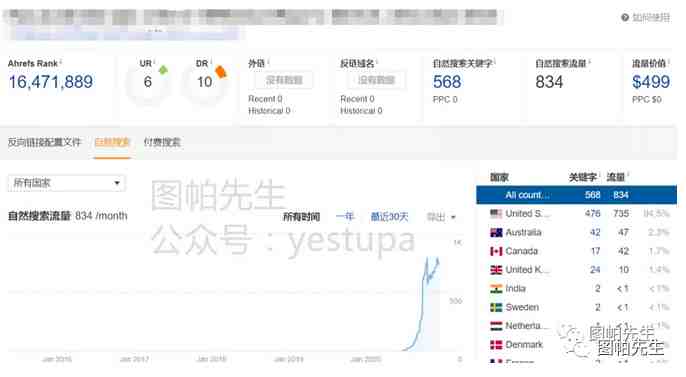Select the last 30 days range

tap(389, 216)
